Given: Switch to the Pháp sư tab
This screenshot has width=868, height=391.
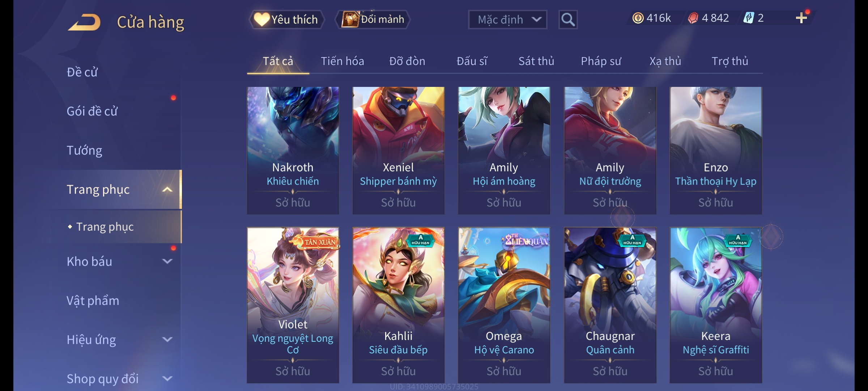Looking at the screenshot, I should [x=601, y=61].
